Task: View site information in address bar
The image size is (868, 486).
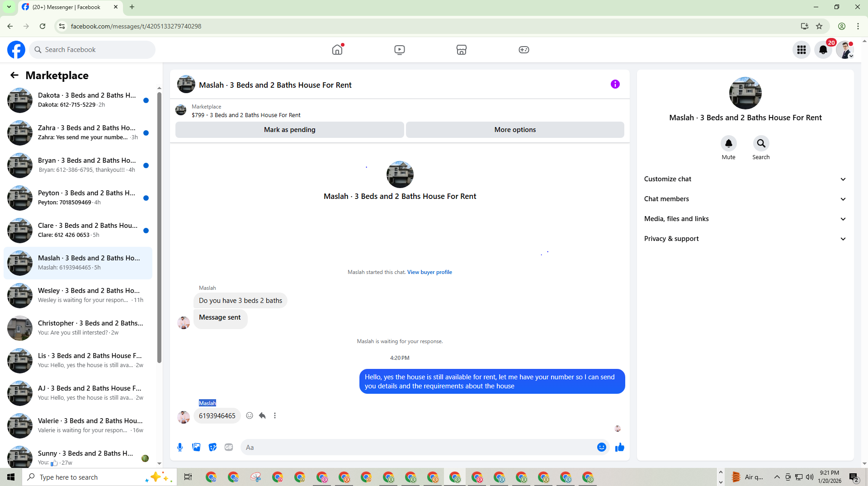Action: [x=62, y=26]
